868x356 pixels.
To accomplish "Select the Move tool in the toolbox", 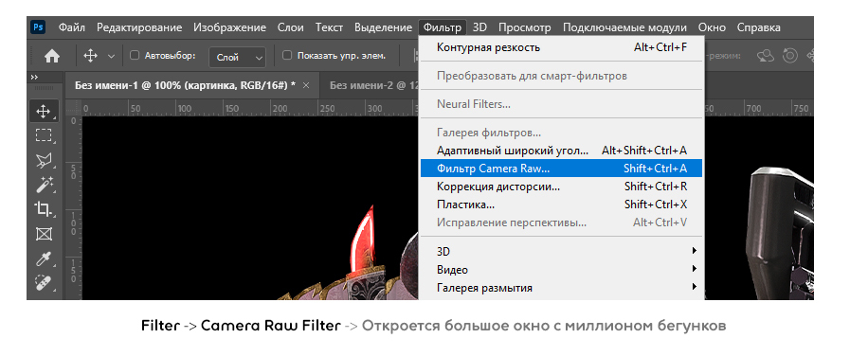I will coord(44,111).
